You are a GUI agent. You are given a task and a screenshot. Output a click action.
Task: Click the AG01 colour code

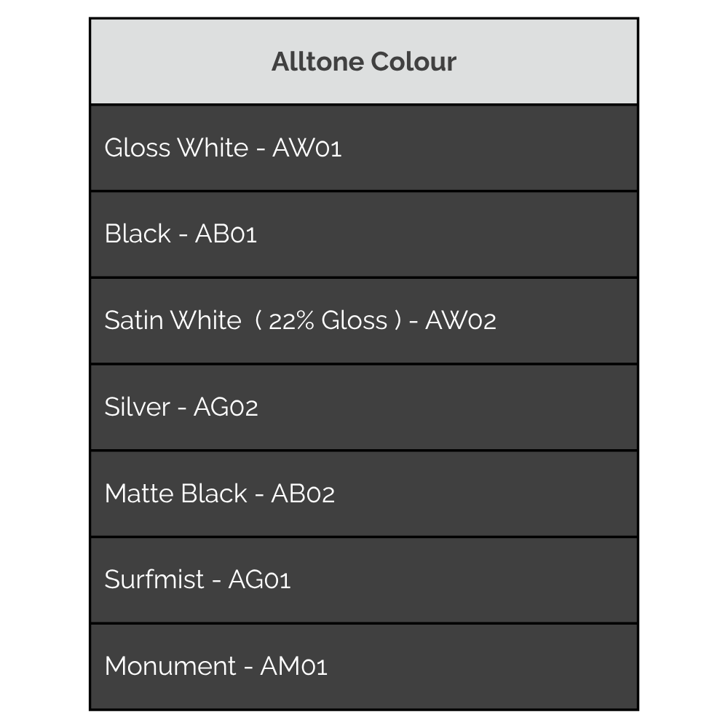click(259, 579)
